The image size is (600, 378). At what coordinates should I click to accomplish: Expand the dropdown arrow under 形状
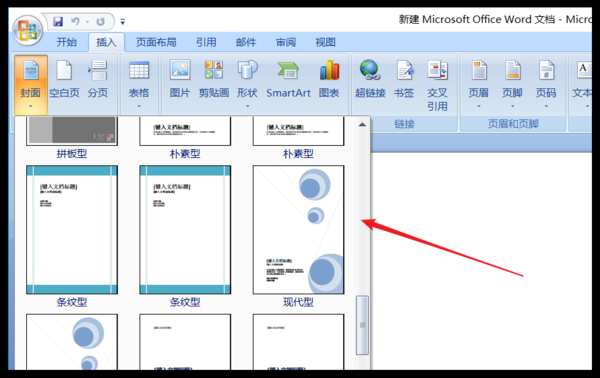(247, 106)
